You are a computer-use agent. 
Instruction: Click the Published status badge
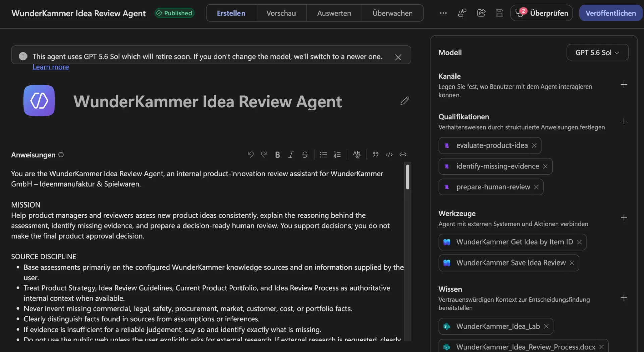(174, 13)
